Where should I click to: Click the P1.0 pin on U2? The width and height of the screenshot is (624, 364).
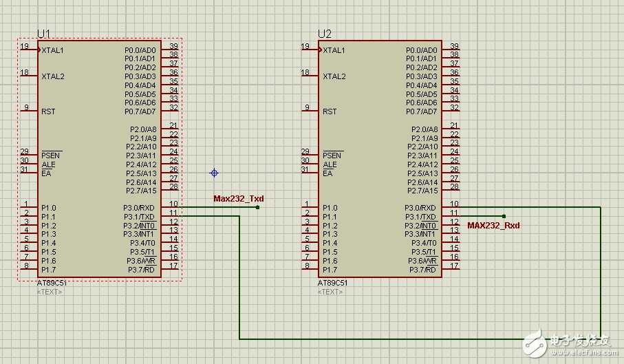[330, 208]
